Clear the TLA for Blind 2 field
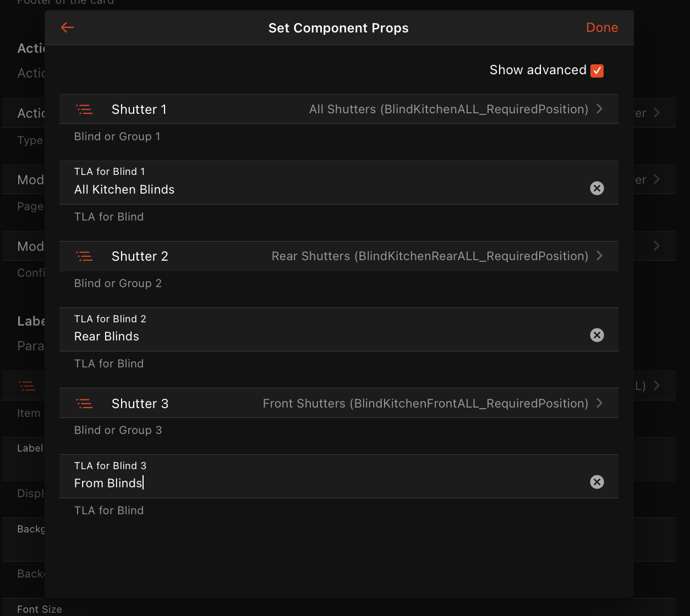Image resolution: width=690 pixels, height=616 pixels. pos(597,335)
